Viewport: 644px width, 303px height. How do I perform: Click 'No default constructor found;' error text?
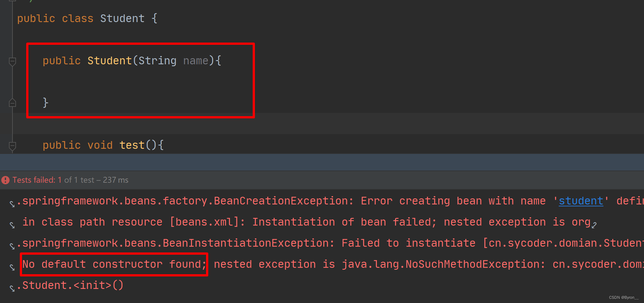(114, 264)
